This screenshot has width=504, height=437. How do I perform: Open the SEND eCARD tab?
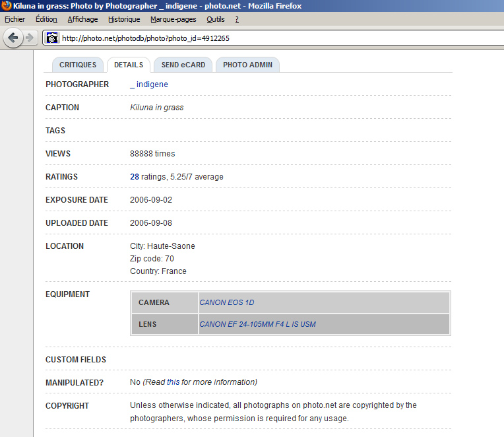click(183, 65)
